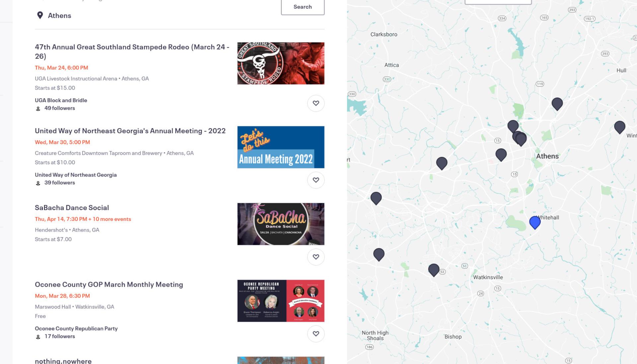Viewport: 637px width, 364px height.
Task: Open the nothing,nowhere event title
Action: (63, 361)
